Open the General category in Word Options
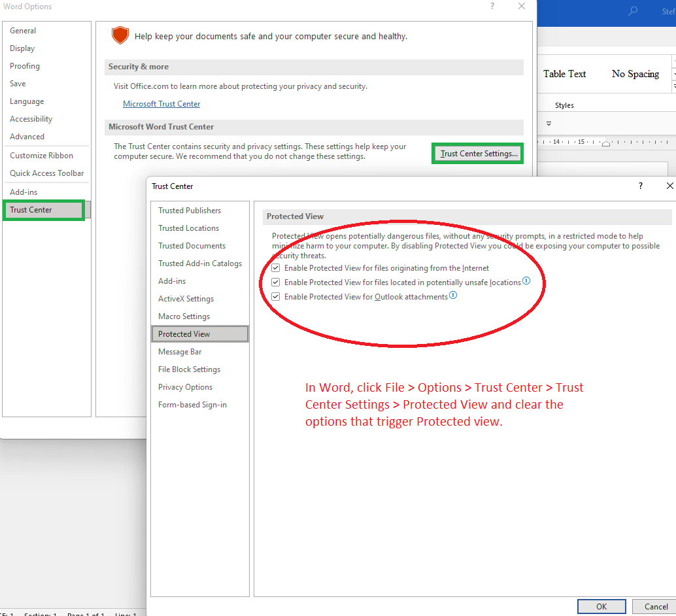This screenshot has height=616, width=676. 46,31
